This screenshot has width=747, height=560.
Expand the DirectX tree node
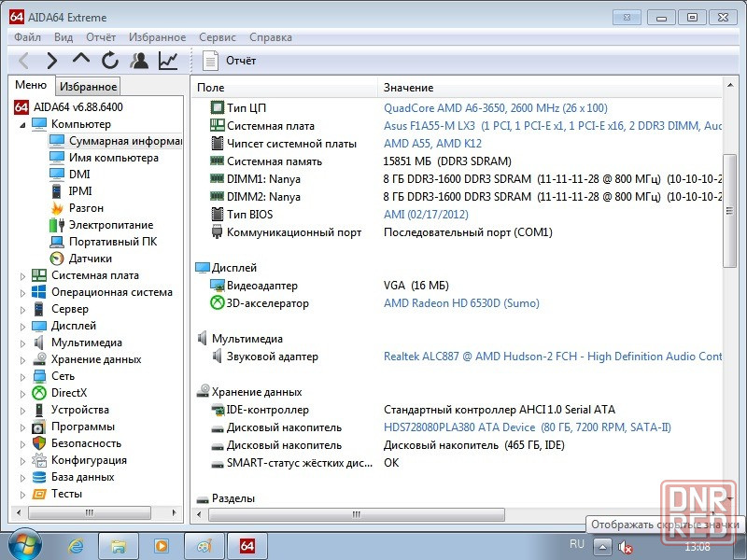(x=22, y=394)
